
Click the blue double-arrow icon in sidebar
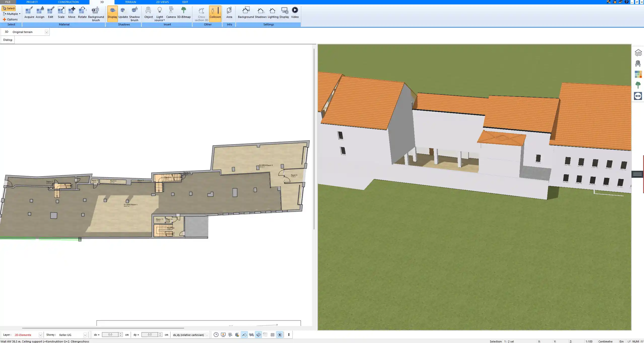tap(638, 96)
